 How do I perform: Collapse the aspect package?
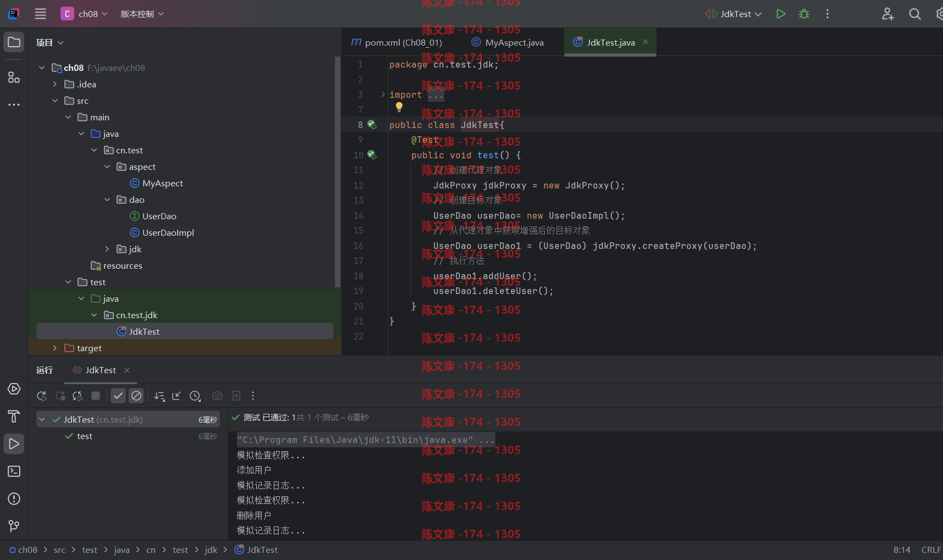(107, 167)
